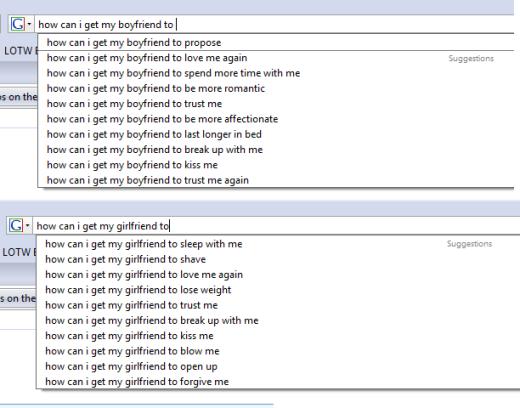The width and height of the screenshot is (520, 408).
Task: Pick 'girlfriend to lose weight' suggestion
Action: tap(278, 290)
